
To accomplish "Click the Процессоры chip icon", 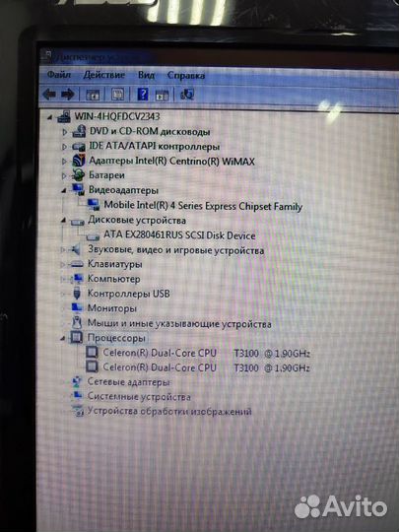I will 77,337.
